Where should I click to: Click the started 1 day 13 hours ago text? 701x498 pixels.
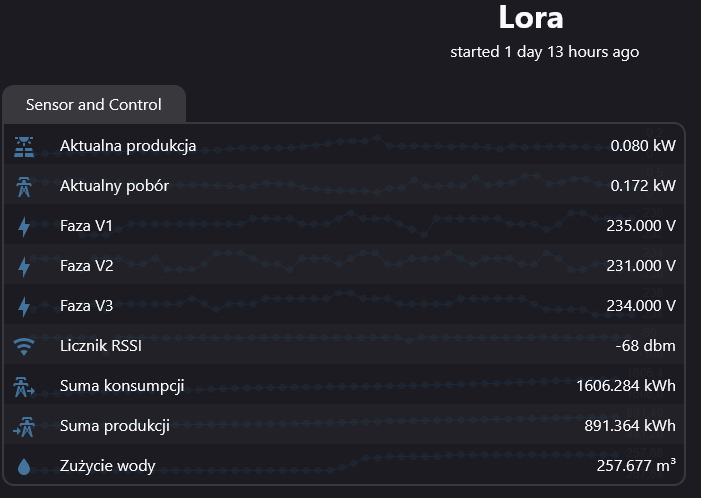click(544, 52)
